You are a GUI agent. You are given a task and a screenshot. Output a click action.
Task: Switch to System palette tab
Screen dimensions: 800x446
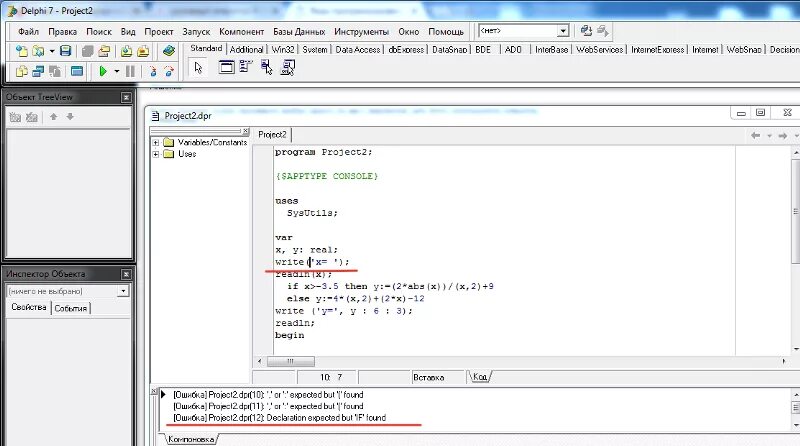tap(315, 49)
